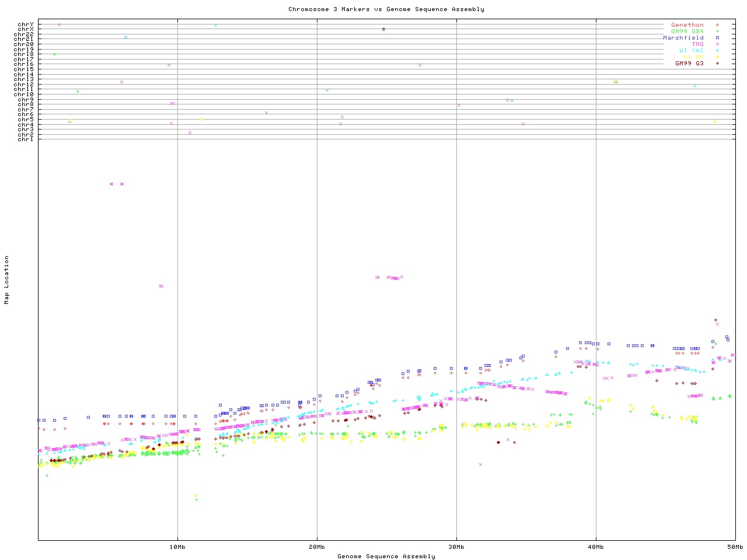Screen dimensions: 747x560
Task: Click the 20Mb x-axis tick label
Action: coord(317,547)
